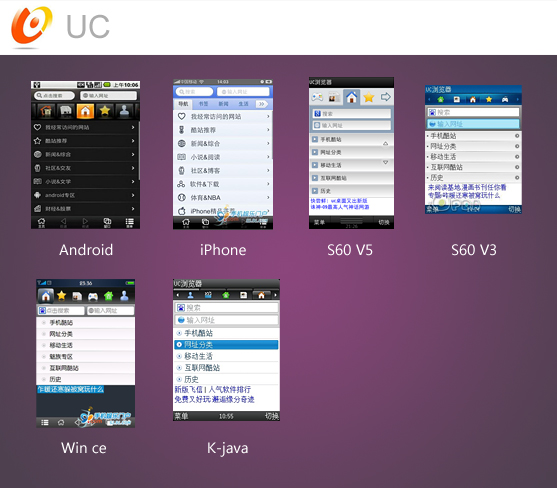Image resolution: width=557 pixels, height=488 pixels.
Task: Open the 新版飞信 link in K-java screen
Action: 188,390
